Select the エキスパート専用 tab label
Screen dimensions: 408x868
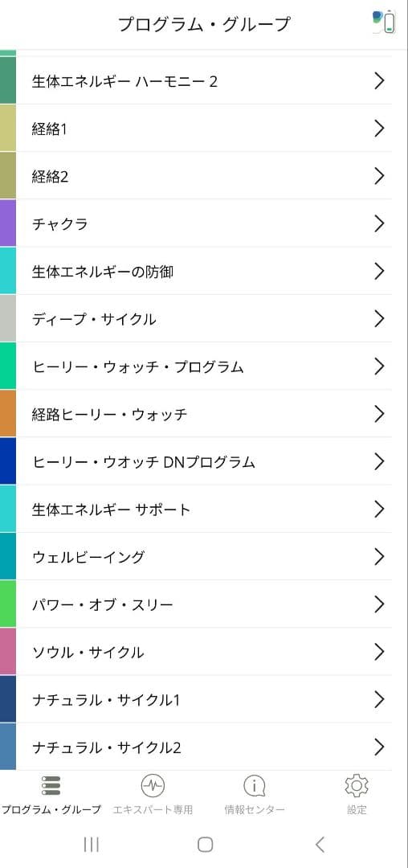point(153,810)
